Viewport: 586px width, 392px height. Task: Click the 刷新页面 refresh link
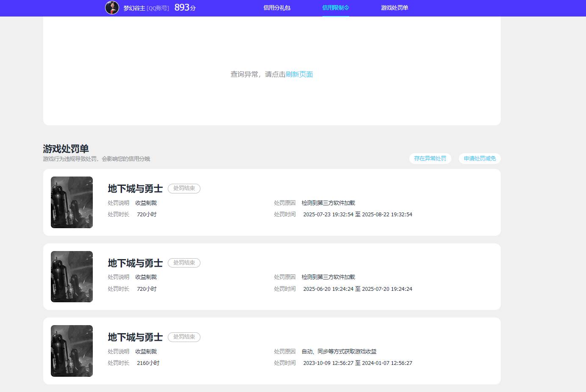point(300,74)
